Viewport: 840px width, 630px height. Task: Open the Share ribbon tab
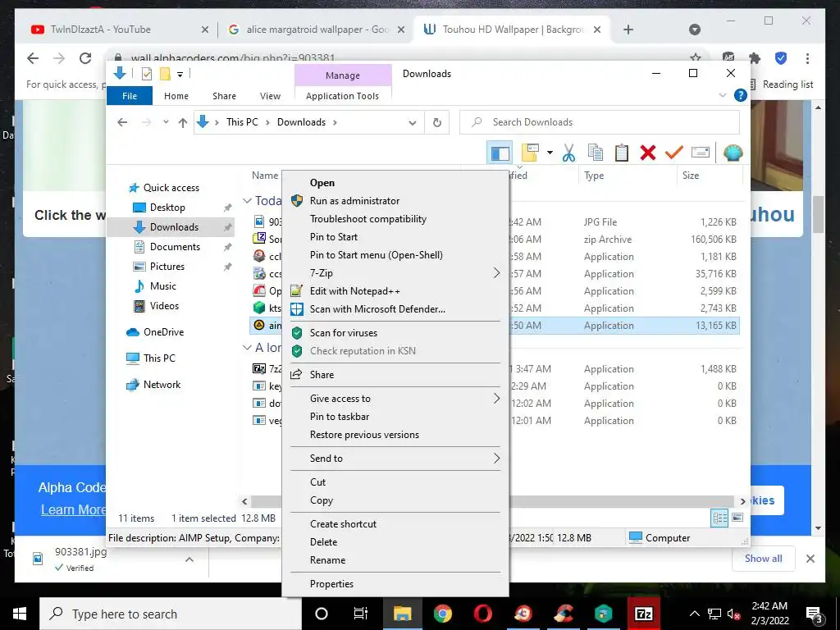[x=224, y=96]
